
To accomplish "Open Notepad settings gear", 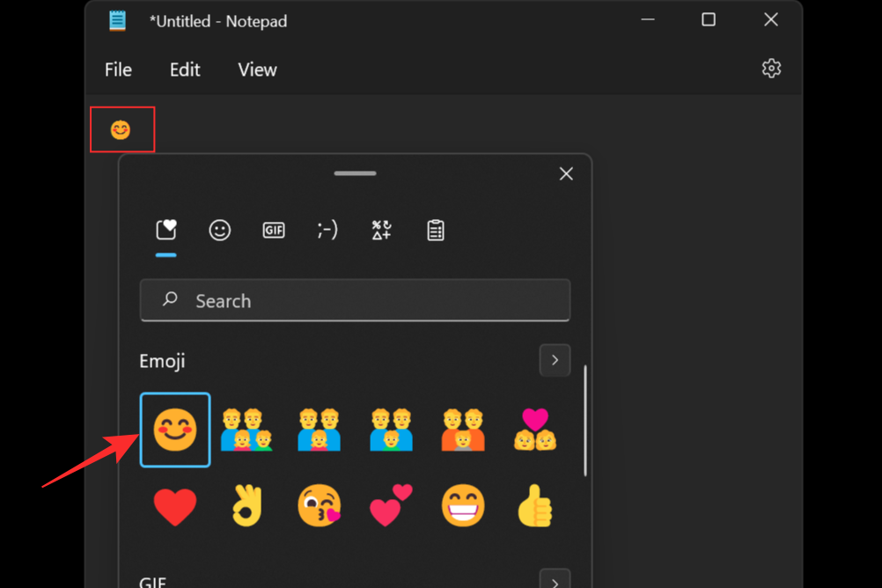I will 771,69.
